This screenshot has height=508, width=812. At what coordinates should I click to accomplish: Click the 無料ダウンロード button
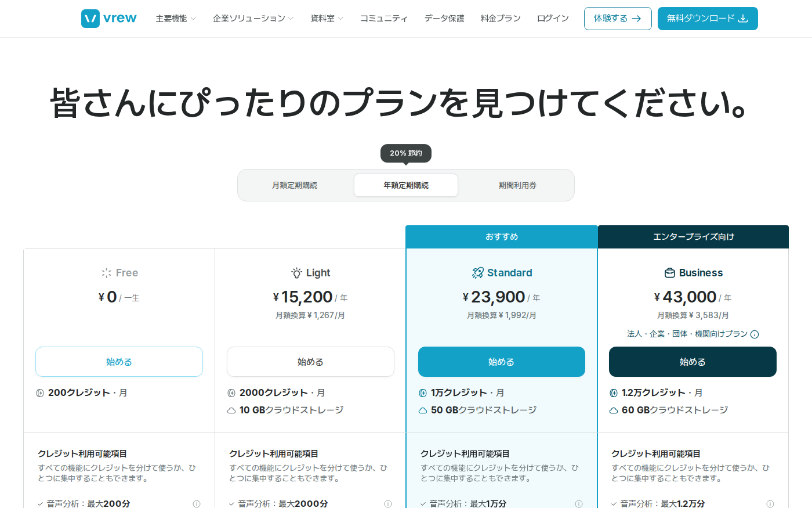pyautogui.click(x=708, y=19)
